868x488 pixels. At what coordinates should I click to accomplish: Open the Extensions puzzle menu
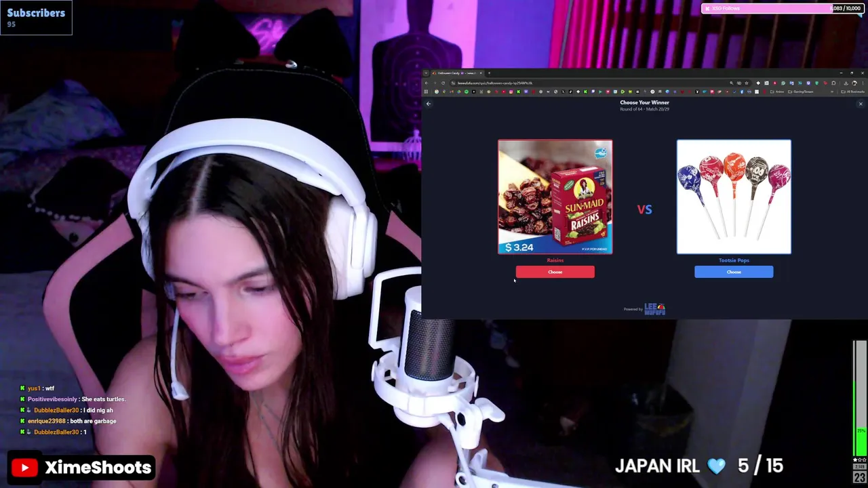833,83
